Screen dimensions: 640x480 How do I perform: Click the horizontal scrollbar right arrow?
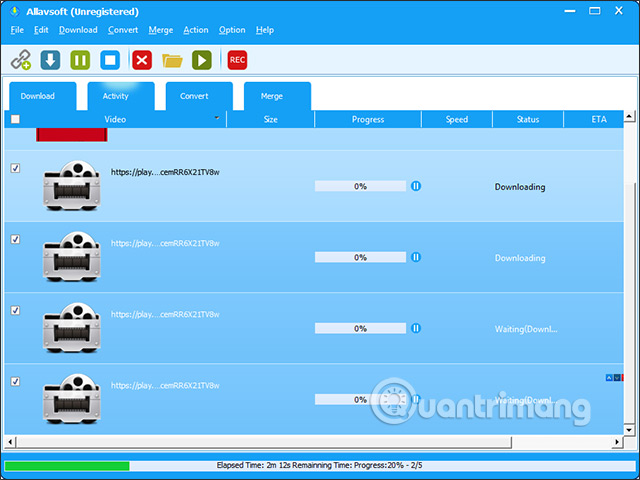(618, 442)
